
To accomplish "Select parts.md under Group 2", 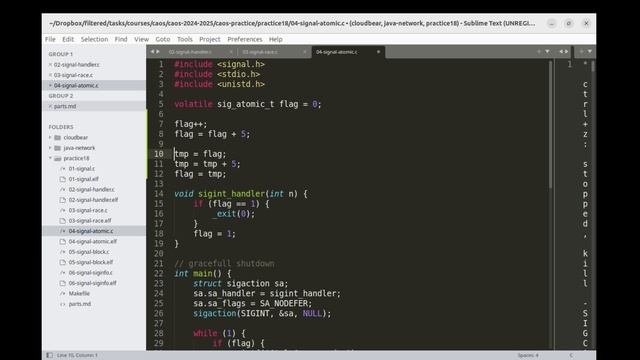I will click(65, 106).
